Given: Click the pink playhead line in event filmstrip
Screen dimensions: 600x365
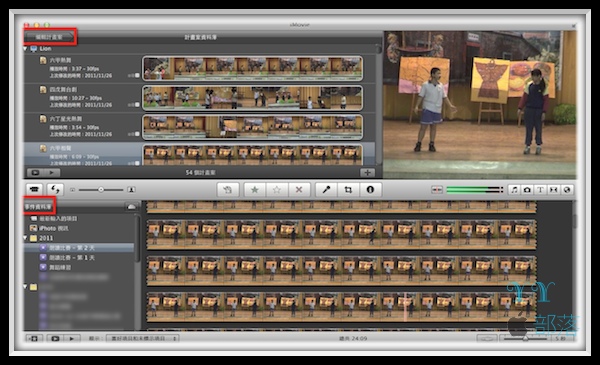Looking at the screenshot, I should (x=405, y=307).
